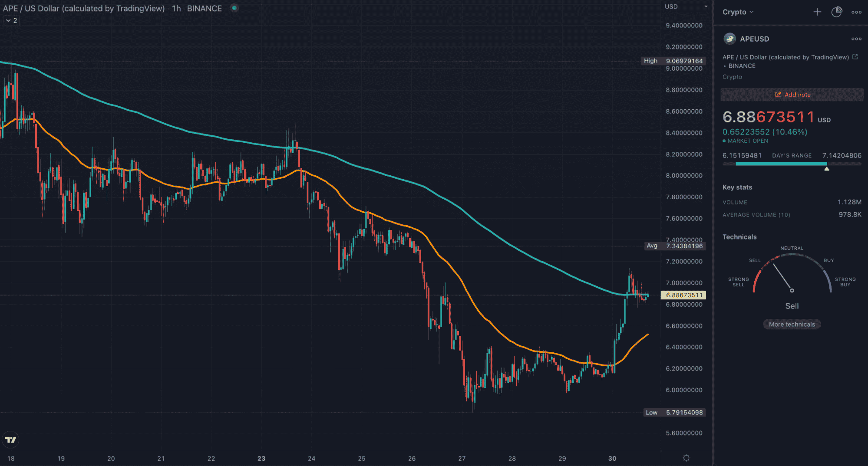Click the green market status dot
Image resolution: width=868 pixels, height=466 pixels.
point(234,8)
